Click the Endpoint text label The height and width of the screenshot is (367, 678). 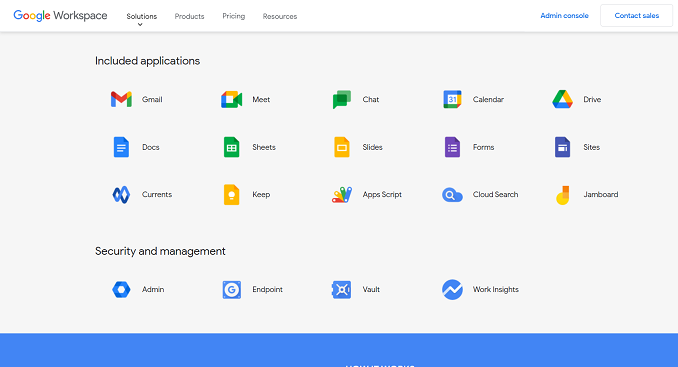tap(267, 290)
